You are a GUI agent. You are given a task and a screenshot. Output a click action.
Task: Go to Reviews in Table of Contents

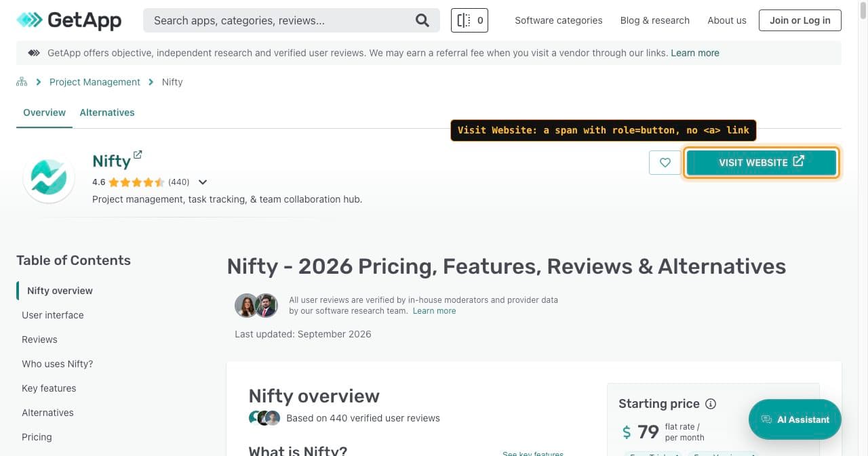tap(39, 339)
